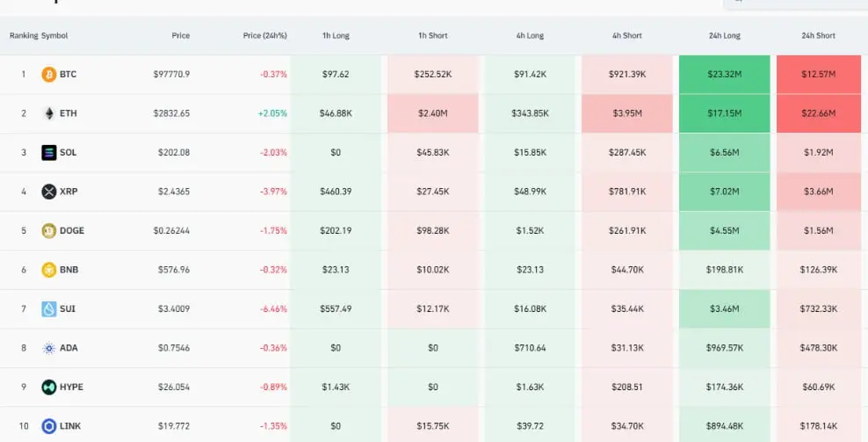Click the Ethereum coin icon
The image size is (868, 442).
coord(49,113)
